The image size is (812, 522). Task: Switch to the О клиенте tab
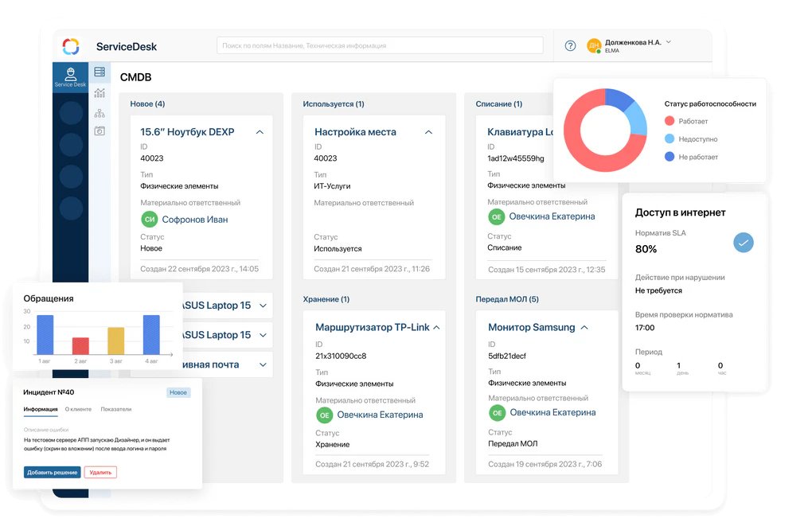[78, 409]
